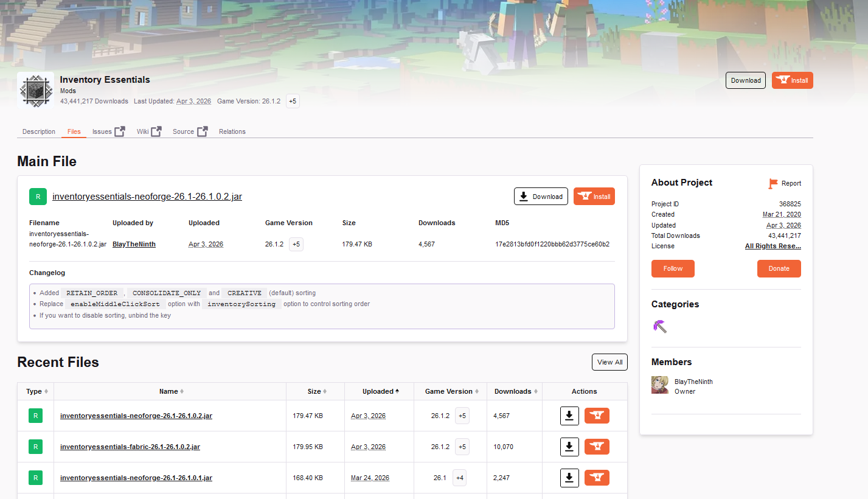Click Project ID value 368825
The width and height of the screenshot is (868, 499).
coord(790,204)
